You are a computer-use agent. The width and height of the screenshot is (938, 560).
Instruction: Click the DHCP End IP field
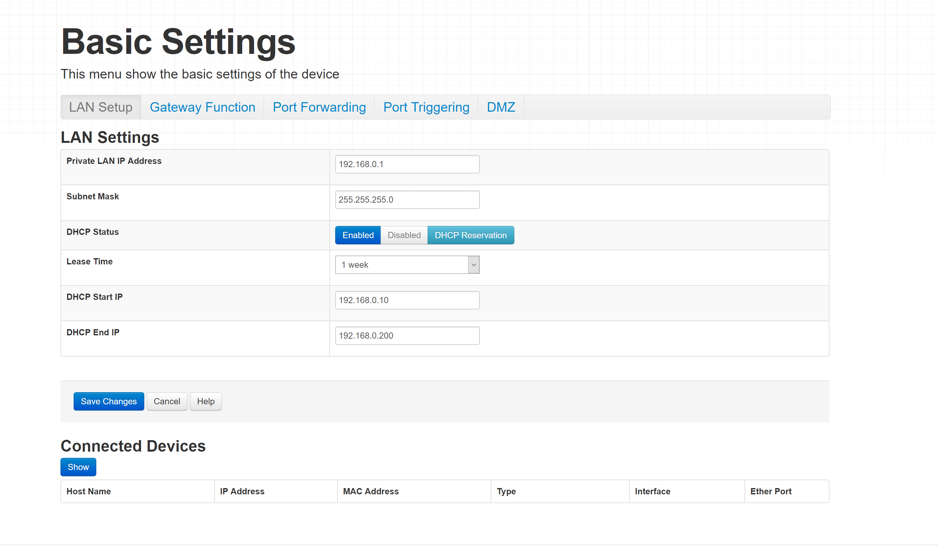[x=407, y=335]
